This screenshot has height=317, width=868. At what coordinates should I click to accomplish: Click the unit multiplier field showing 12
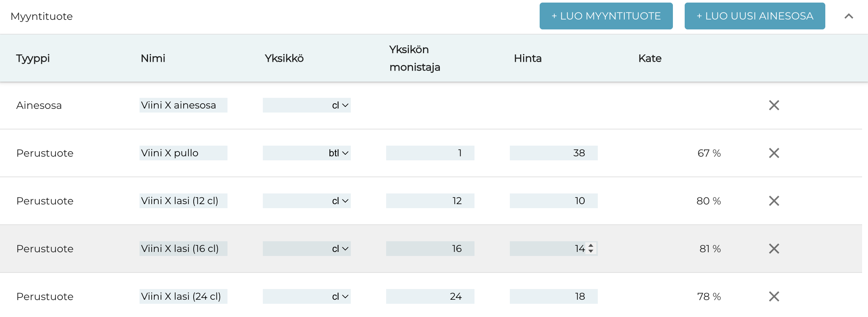tap(430, 201)
